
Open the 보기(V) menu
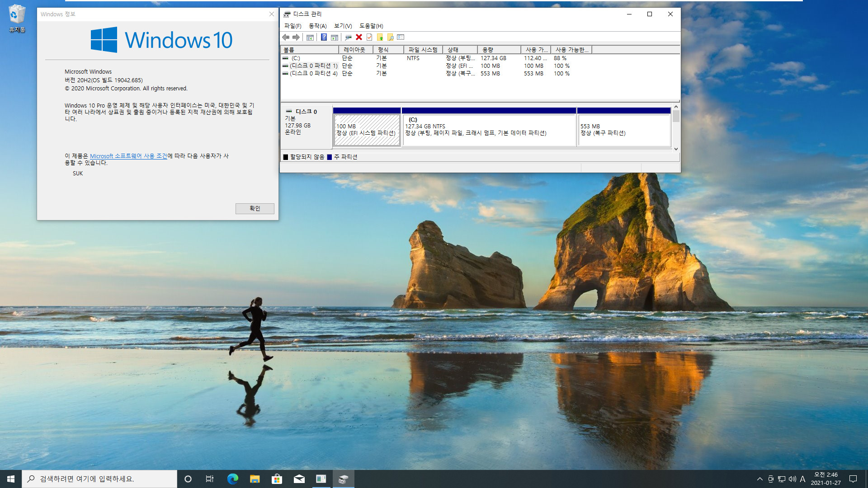pyautogui.click(x=343, y=26)
